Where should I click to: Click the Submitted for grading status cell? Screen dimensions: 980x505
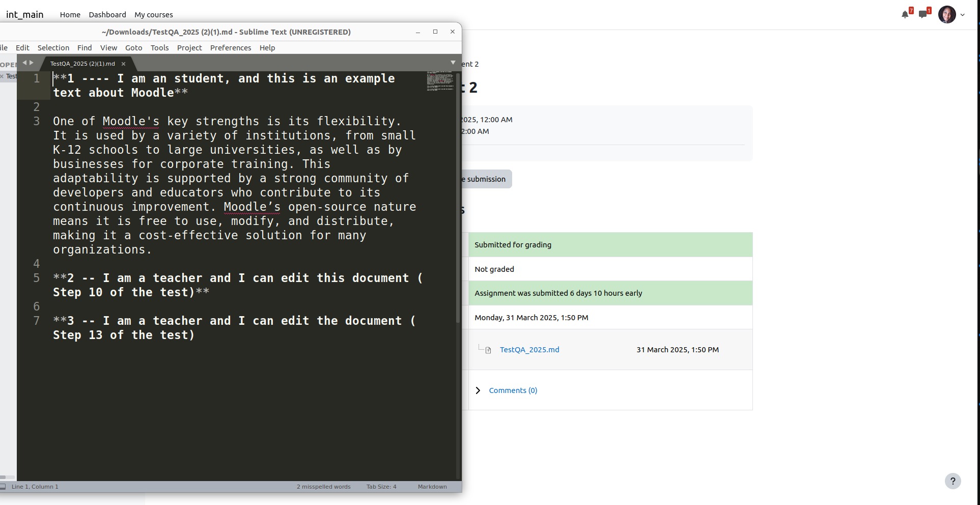(610, 245)
